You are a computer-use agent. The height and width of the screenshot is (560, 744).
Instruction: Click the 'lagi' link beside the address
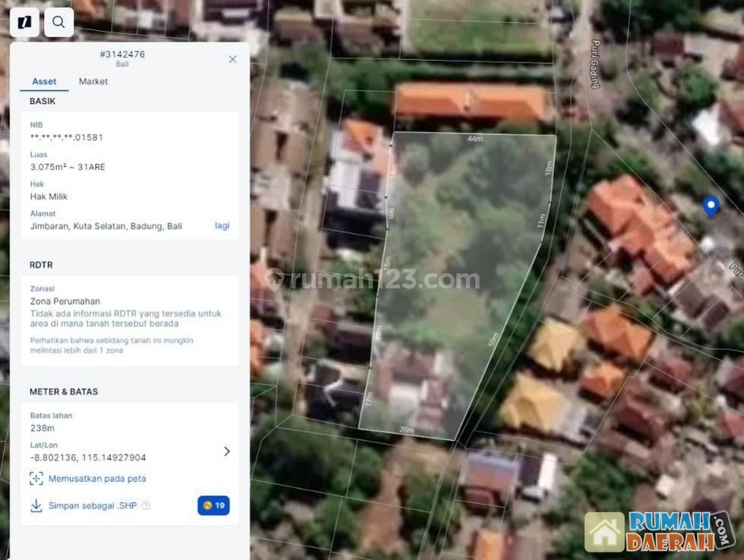tap(222, 226)
